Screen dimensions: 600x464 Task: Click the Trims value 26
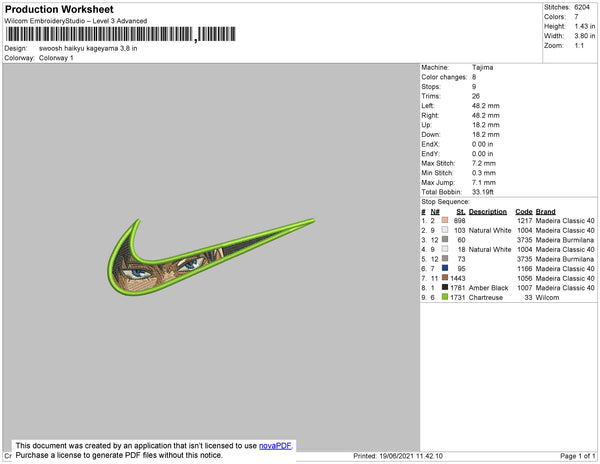click(x=476, y=96)
